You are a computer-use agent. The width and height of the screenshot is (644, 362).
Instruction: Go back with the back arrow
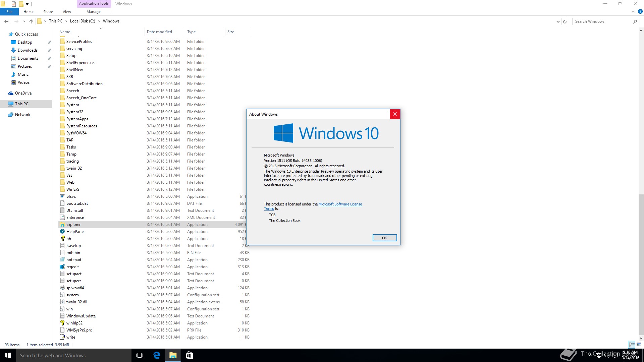(6, 21)
